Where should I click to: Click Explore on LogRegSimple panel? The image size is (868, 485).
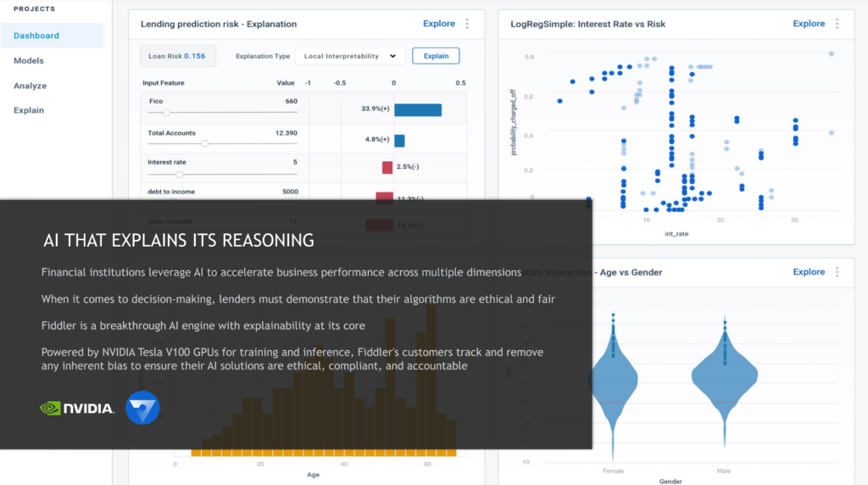pyautogui.click(x=809, y=23)
